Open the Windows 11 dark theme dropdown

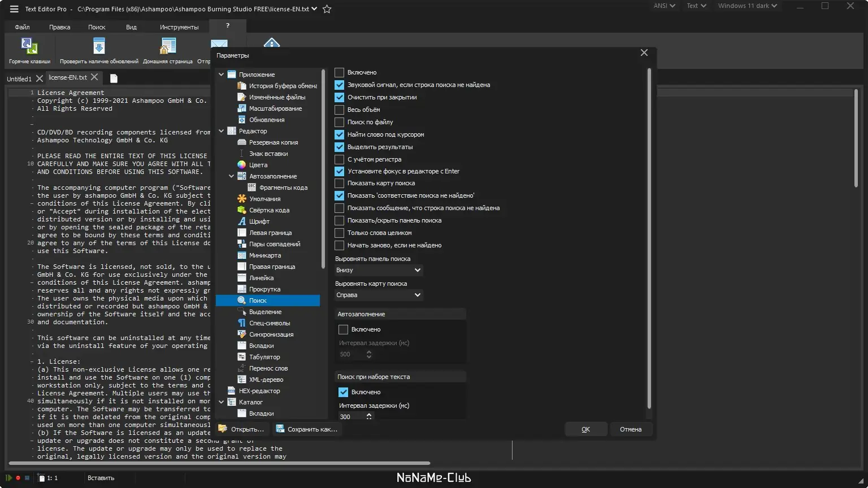[748, 6]
